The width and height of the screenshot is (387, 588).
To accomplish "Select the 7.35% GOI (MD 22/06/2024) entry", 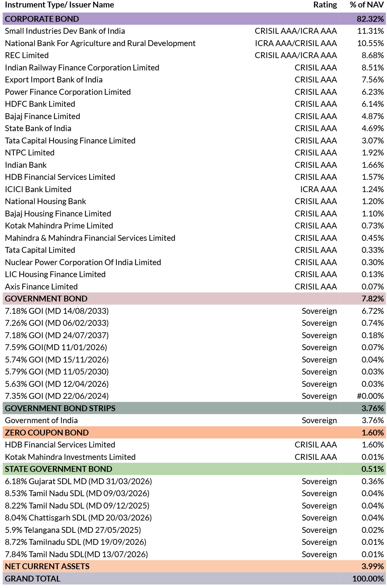I will coord(57,396).
